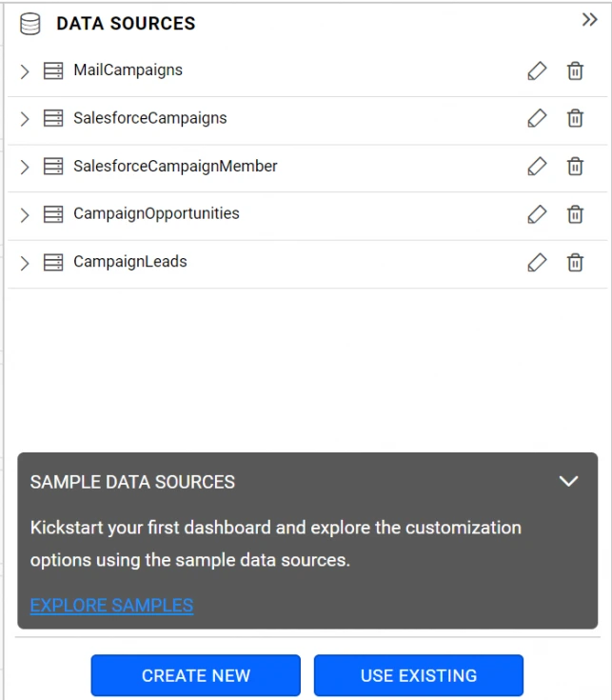Delete the MailCampaigns data source
The width and height of the screenshot is (612, 700).
575,71
